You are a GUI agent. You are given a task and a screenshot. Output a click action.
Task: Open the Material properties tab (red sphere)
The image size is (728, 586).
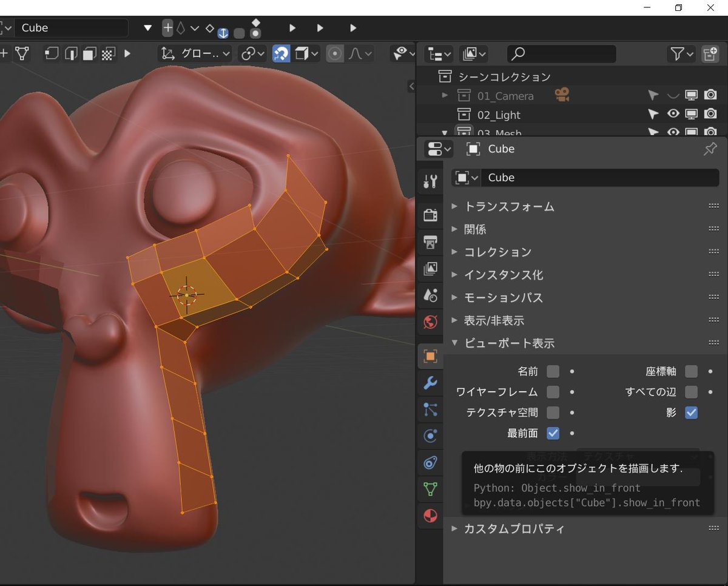[430, 516]
